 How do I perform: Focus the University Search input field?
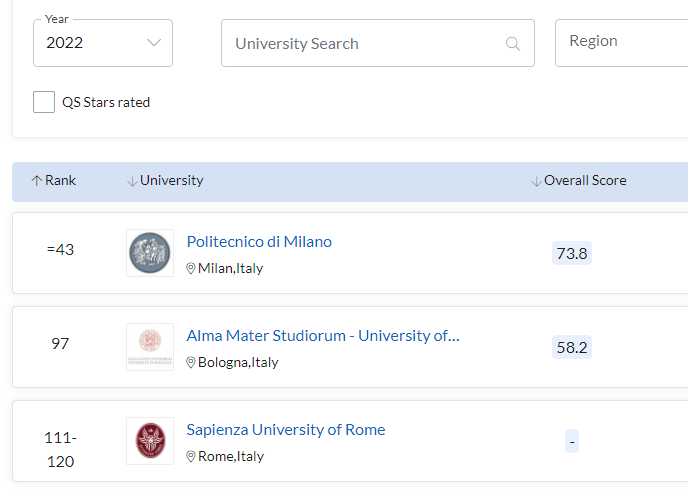(x=365, y=44)
